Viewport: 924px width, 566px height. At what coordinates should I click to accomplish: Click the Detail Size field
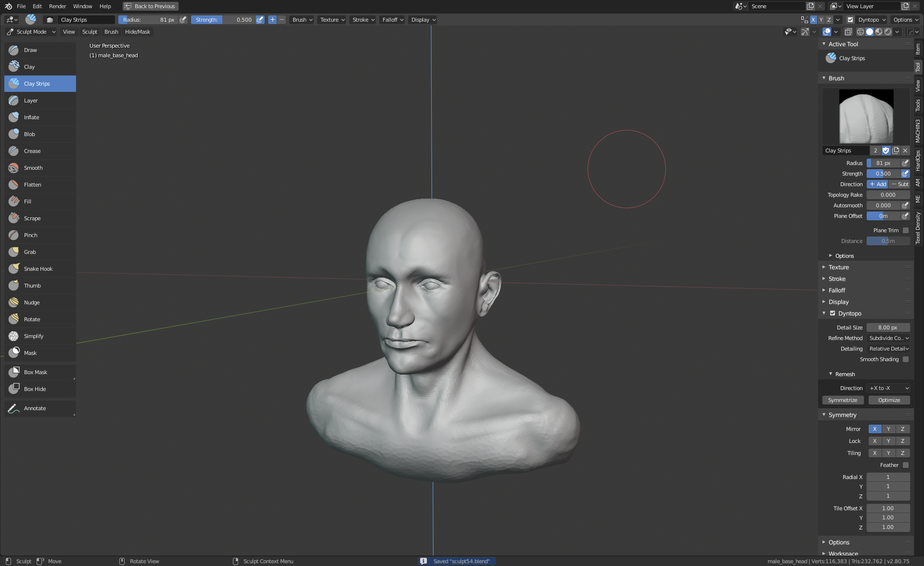point(888,327)
